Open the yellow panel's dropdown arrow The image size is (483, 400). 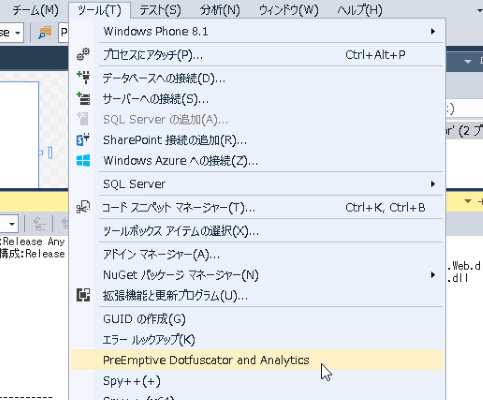click(x=468, y=201)
